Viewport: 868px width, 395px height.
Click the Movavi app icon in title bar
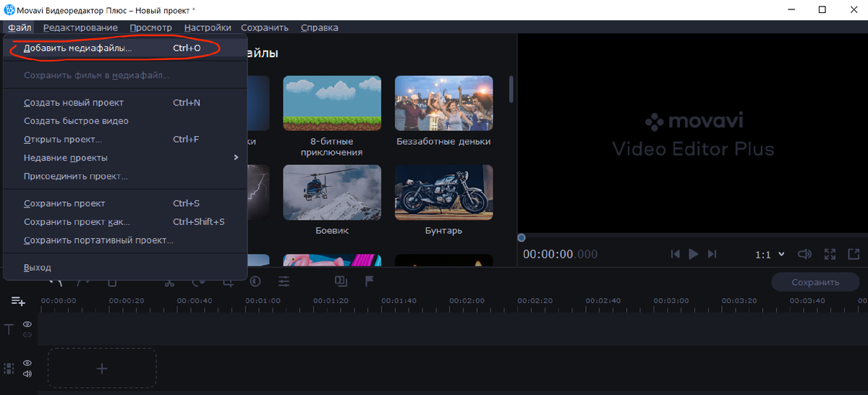click(x=10, y=9)
